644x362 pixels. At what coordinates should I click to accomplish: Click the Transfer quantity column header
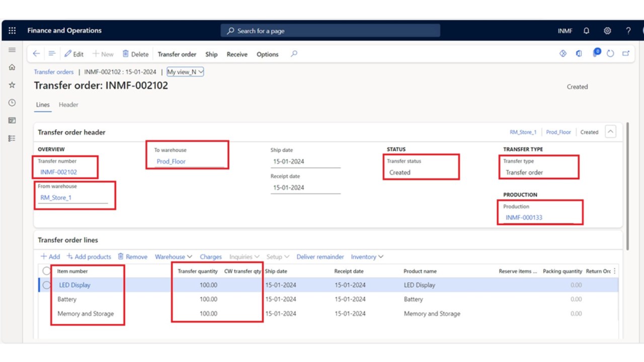(x=197, y=271)
